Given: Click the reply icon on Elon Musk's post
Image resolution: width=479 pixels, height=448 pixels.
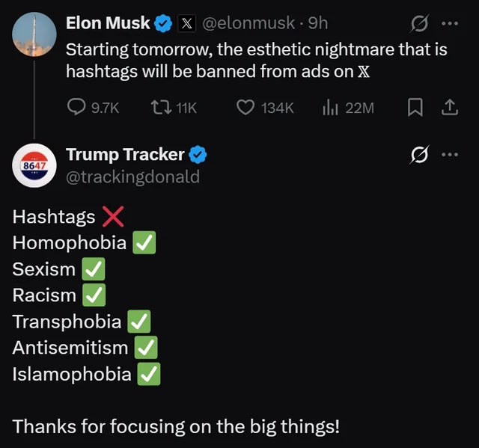Looking at the screenshot, I should coord(77,108).
